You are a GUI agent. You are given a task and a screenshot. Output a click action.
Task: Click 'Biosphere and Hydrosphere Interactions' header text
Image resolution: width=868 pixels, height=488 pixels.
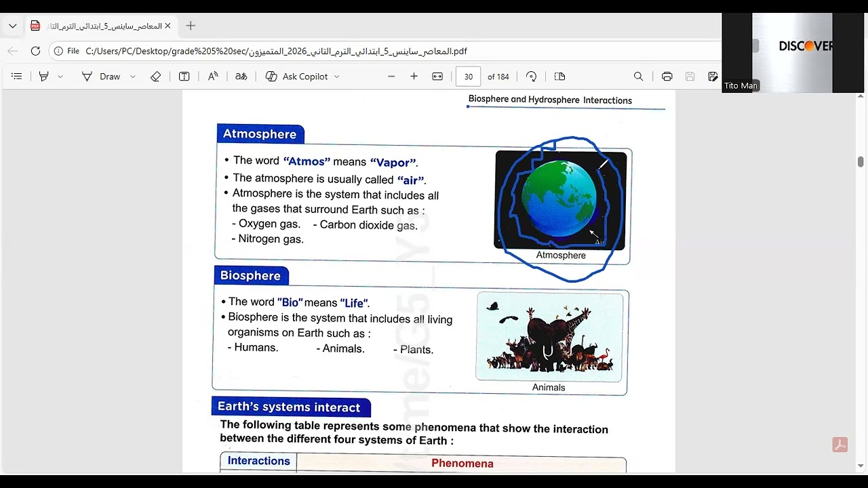550,100
